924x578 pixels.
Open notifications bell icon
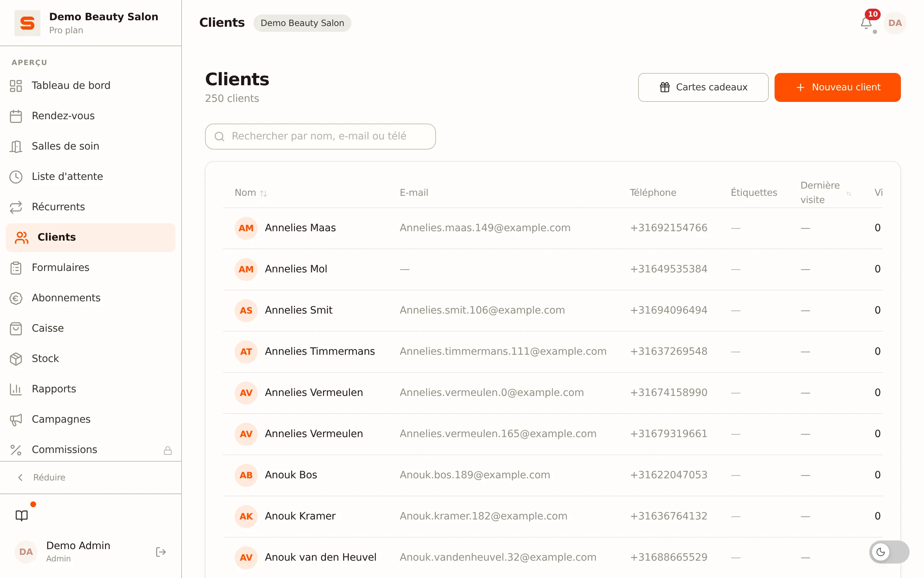click(866, 23)
